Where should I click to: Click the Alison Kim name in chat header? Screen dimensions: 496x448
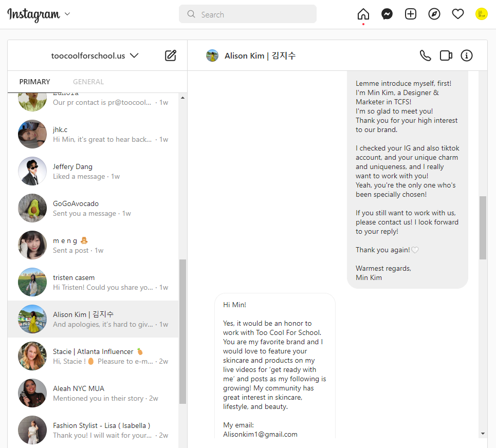coord(260,55)
